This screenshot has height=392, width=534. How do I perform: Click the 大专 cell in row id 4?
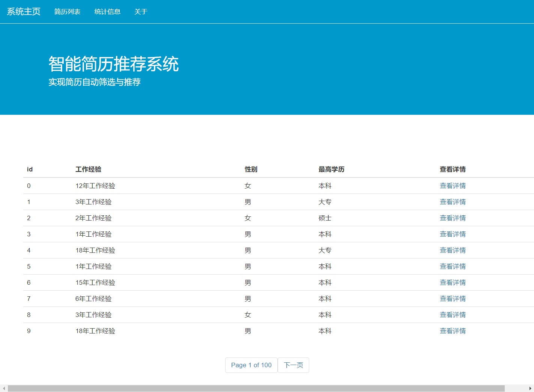(325, 250)
